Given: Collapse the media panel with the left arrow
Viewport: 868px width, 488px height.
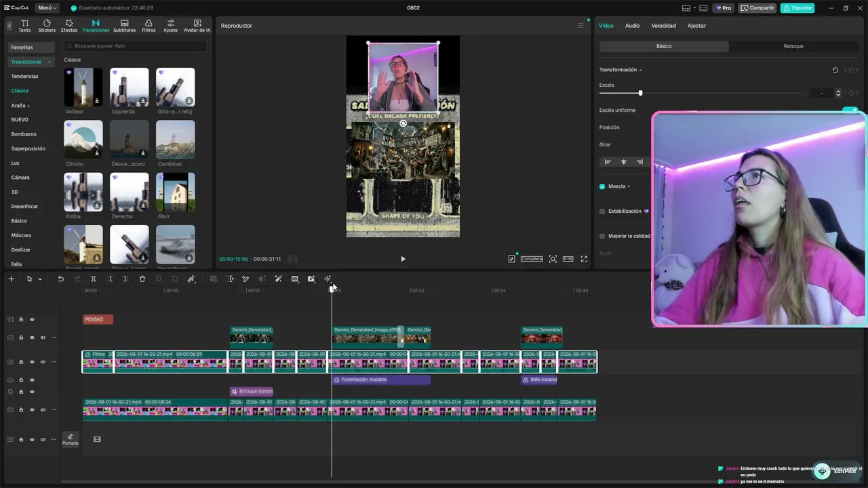Looking at the screenshot, I should tap(9, 26).
